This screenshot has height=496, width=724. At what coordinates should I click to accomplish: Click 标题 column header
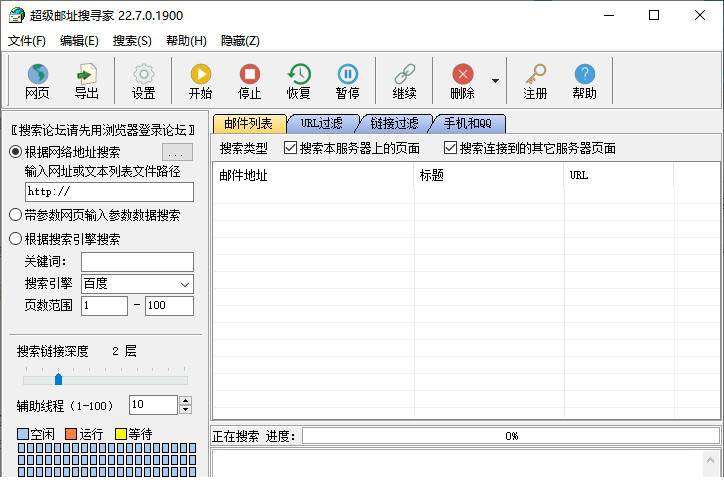pyautogui.click(x=489, y=175)
